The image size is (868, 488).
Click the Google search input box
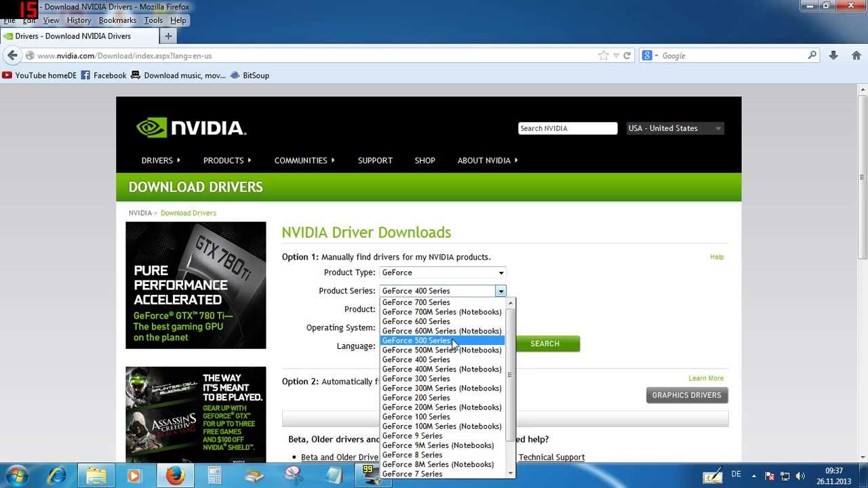click(734, 56)
